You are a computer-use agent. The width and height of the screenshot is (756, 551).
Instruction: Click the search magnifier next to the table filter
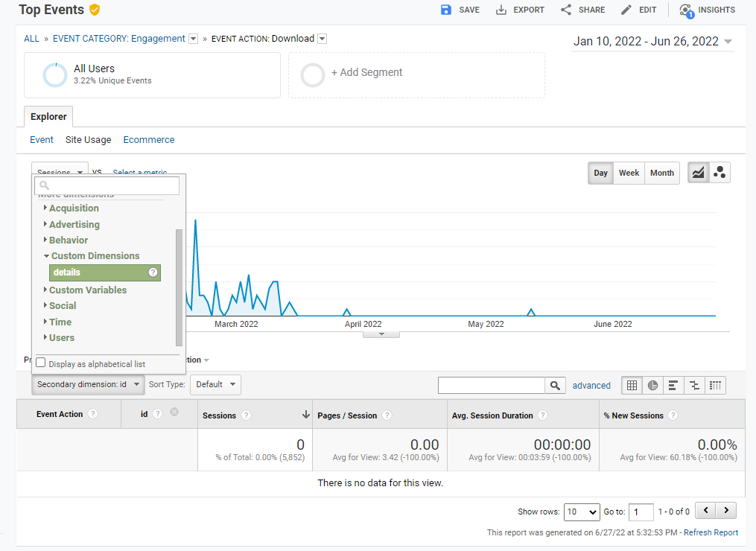coord(555,385)
